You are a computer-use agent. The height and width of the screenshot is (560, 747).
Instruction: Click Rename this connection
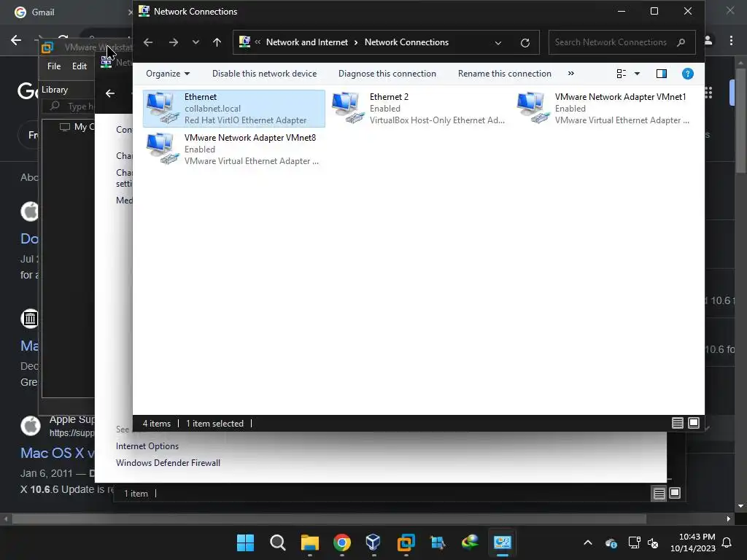point(505,74)
